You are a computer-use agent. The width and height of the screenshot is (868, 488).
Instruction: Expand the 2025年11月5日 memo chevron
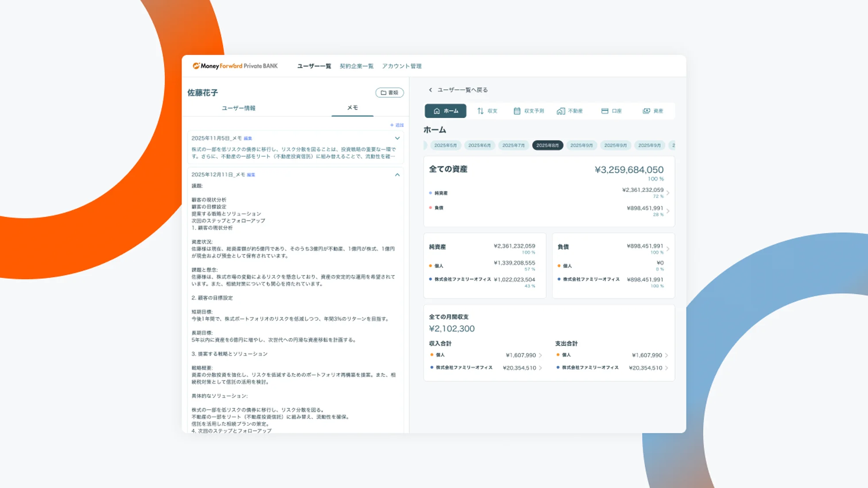tap(397, 138)
